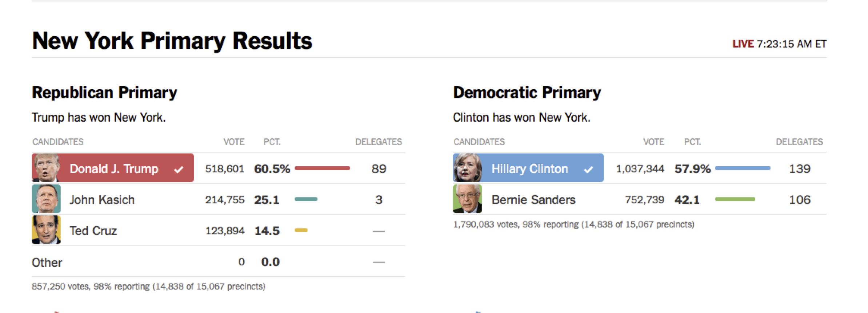The width and height of the screenshot is (868, 313).
Task: Select the Bernie Sanders name
Action: click(x=533, y=200)
